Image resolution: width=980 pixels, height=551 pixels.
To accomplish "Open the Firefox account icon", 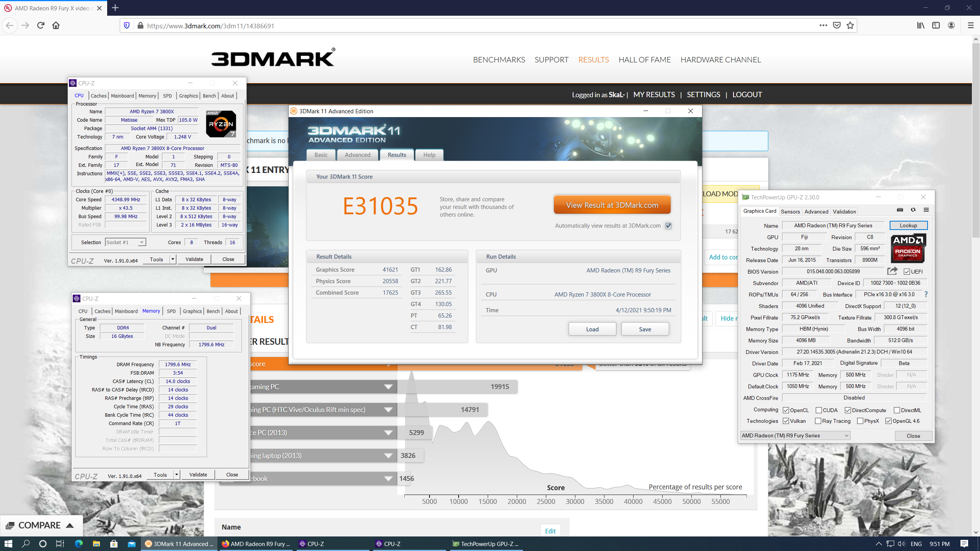I will 951,26.
